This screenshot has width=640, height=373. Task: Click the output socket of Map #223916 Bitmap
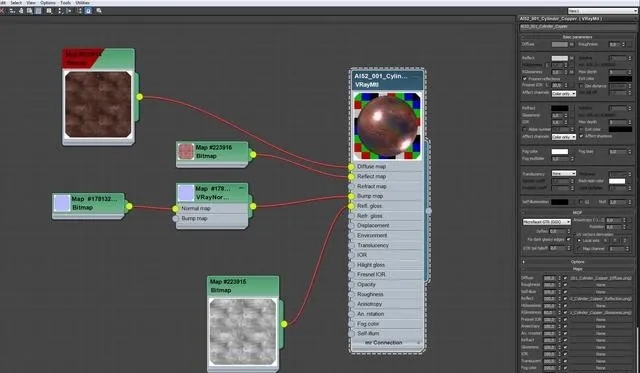pos(253,155)
